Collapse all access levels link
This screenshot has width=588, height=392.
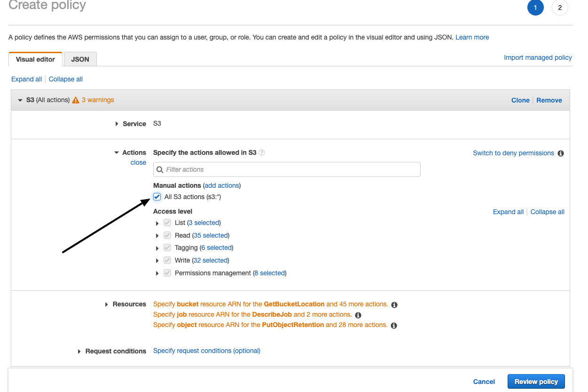[548, 212]
